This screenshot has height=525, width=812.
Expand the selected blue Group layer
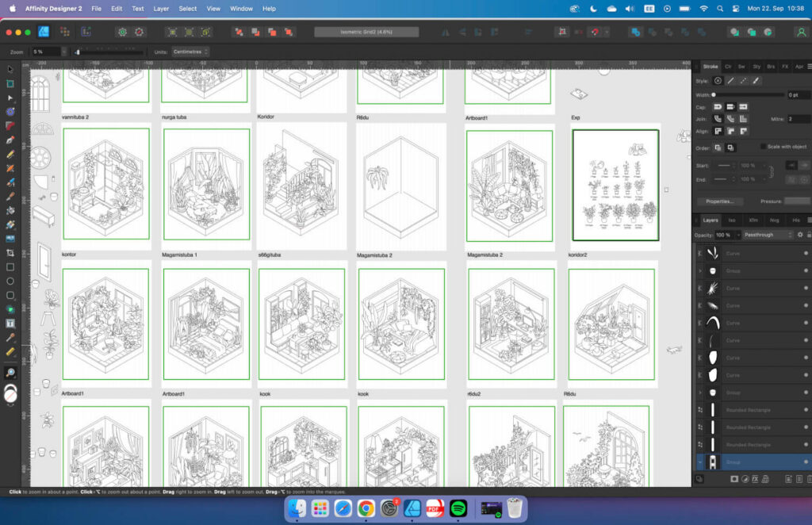click(x=698, y=461)
